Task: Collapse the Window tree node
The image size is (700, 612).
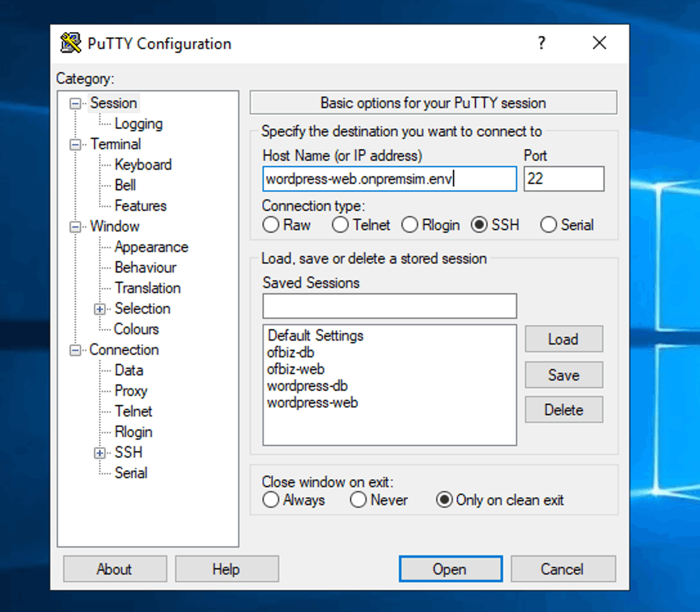Action: (x=75, y=226)
